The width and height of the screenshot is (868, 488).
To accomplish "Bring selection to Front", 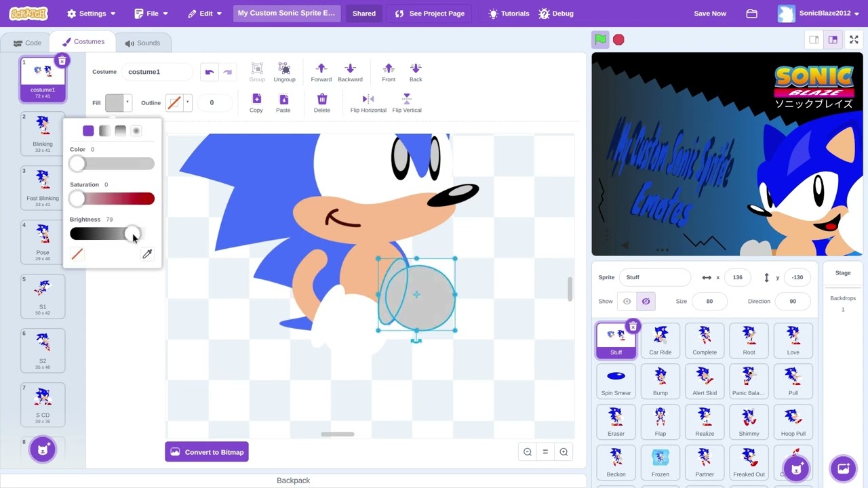I will 389,73.
